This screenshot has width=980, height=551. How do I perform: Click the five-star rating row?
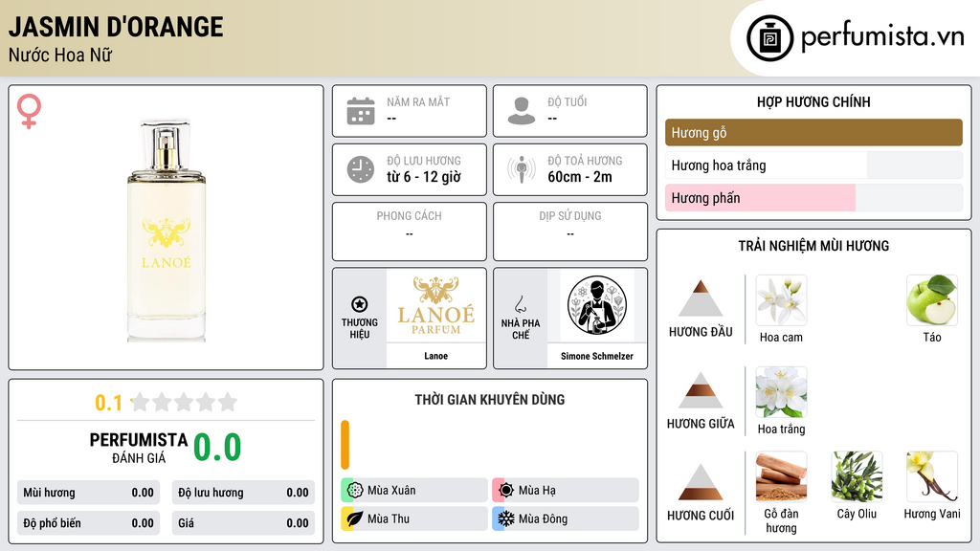point(184,402)
